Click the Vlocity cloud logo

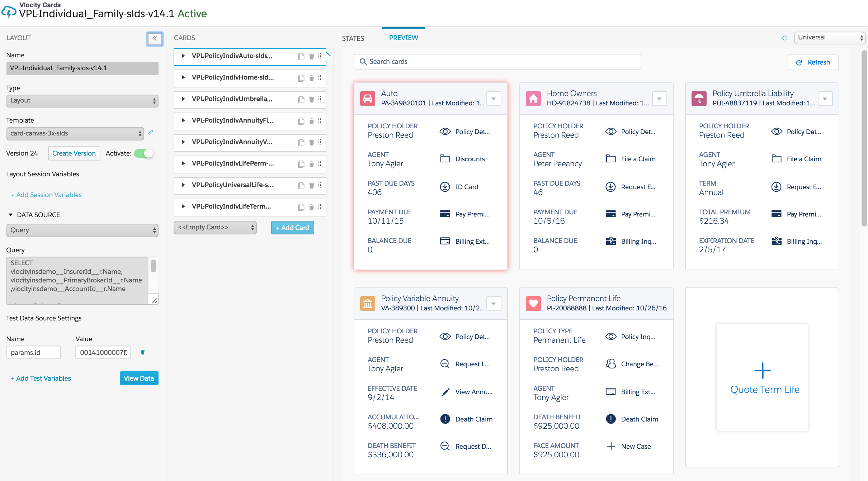pyautogui.click(x=9, y=11)
